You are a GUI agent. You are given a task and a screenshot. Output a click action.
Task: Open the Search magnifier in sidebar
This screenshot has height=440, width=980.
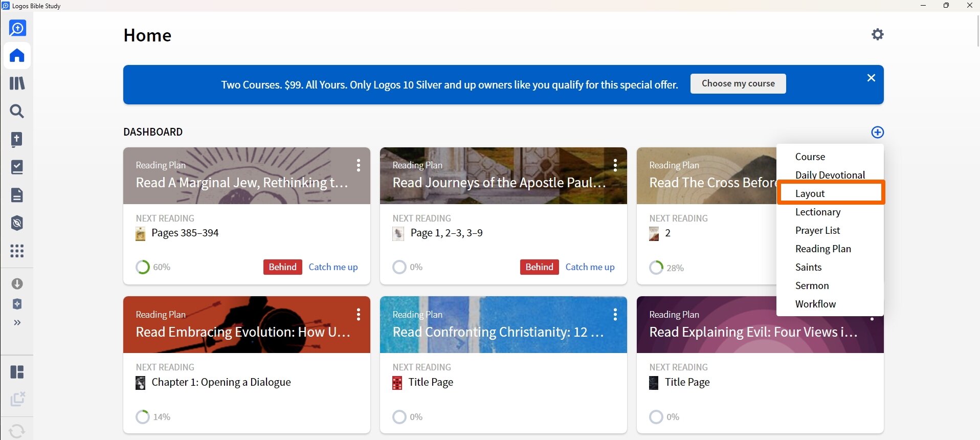tap(17, 111)
